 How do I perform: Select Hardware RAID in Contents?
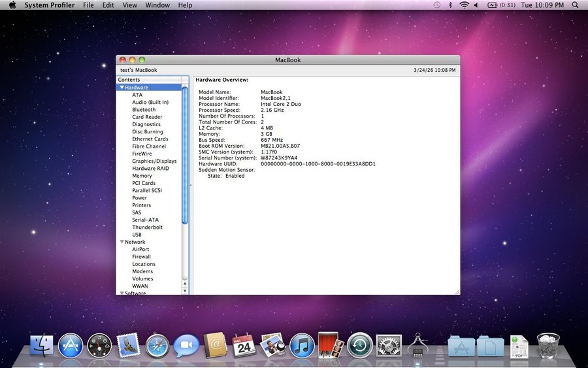150,169
